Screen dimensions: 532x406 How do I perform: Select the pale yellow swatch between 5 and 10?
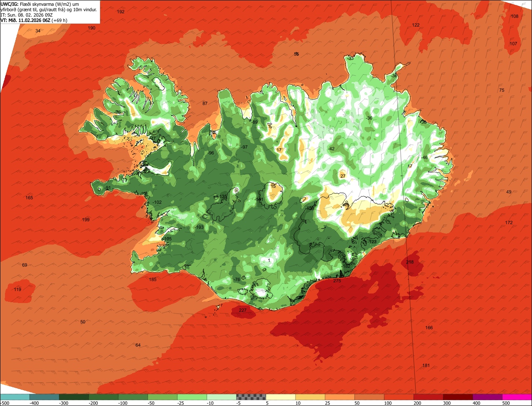click(x=281, y=397)
